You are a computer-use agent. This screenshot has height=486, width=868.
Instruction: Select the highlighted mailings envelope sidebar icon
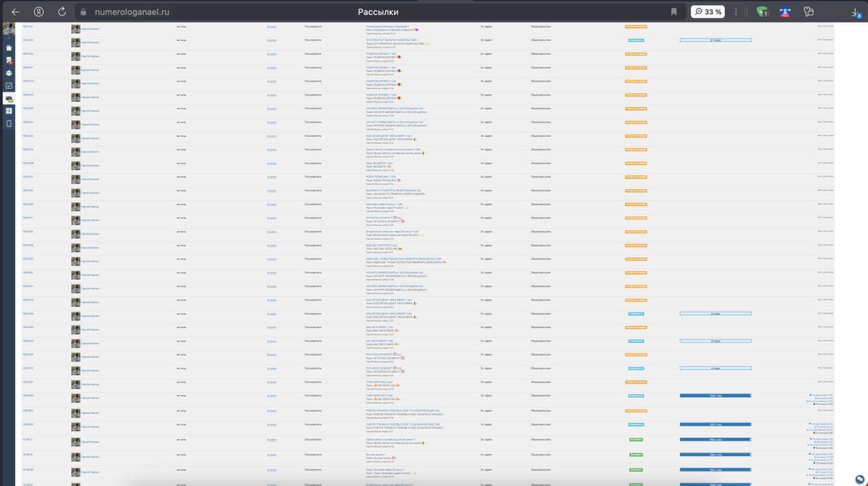click(x=9, y=99)
